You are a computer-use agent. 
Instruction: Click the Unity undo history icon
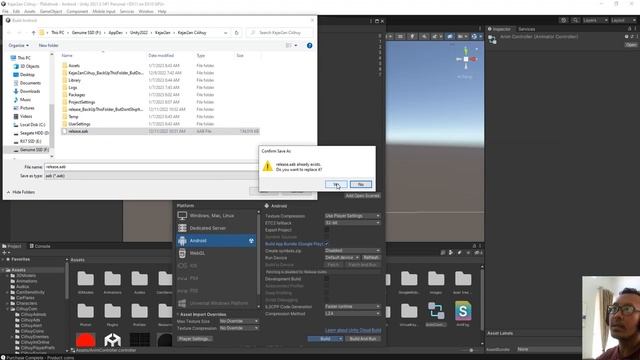(x=563, y=20)
